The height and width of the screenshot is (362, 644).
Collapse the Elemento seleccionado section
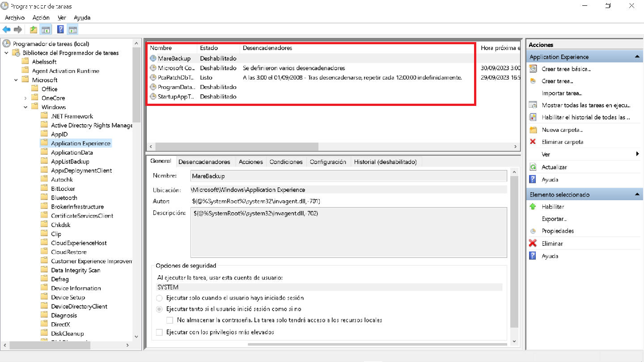637,194
